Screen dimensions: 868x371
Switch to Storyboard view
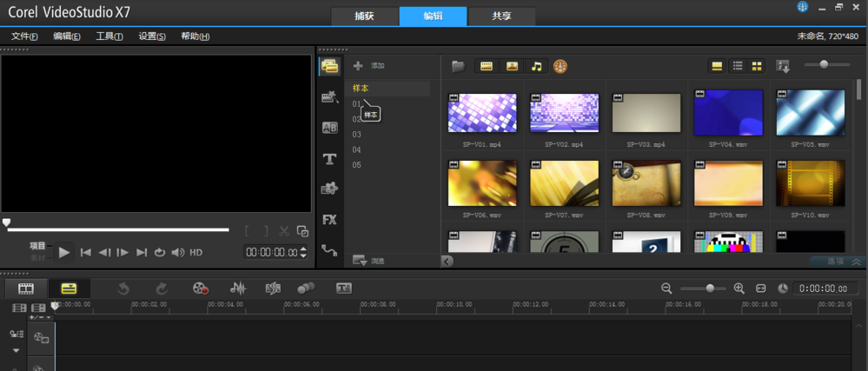[x=25, y=288]
